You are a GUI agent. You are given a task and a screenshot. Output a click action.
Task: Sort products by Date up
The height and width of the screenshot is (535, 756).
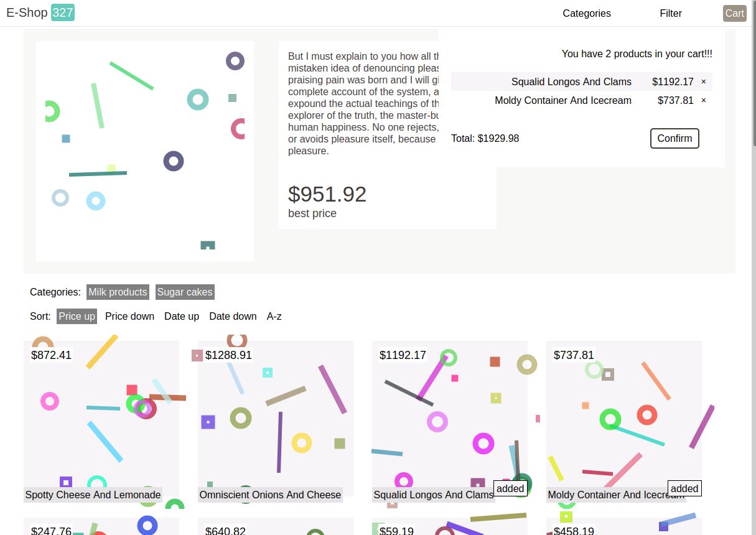182,316
